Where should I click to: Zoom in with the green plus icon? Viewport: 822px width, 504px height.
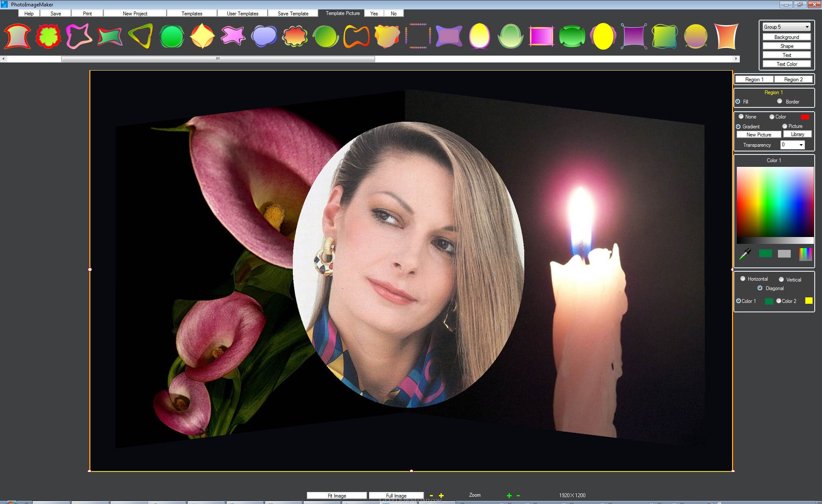pos(509,495)
